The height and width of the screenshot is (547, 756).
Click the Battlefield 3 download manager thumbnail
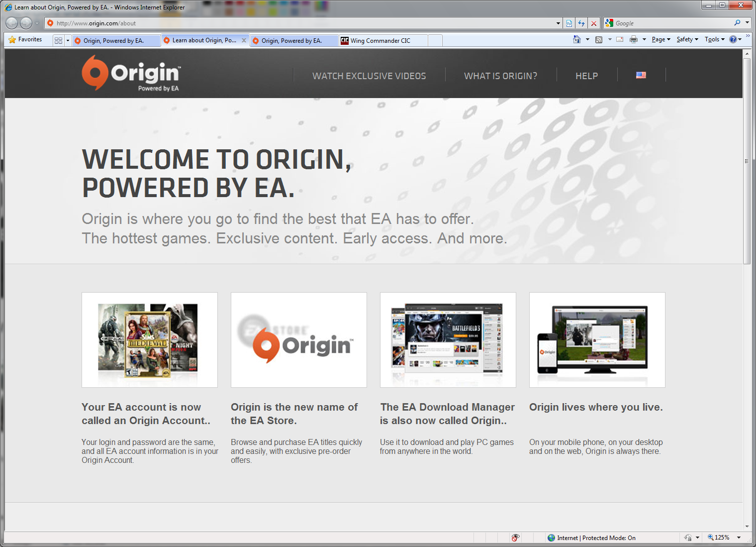point(448,339)
